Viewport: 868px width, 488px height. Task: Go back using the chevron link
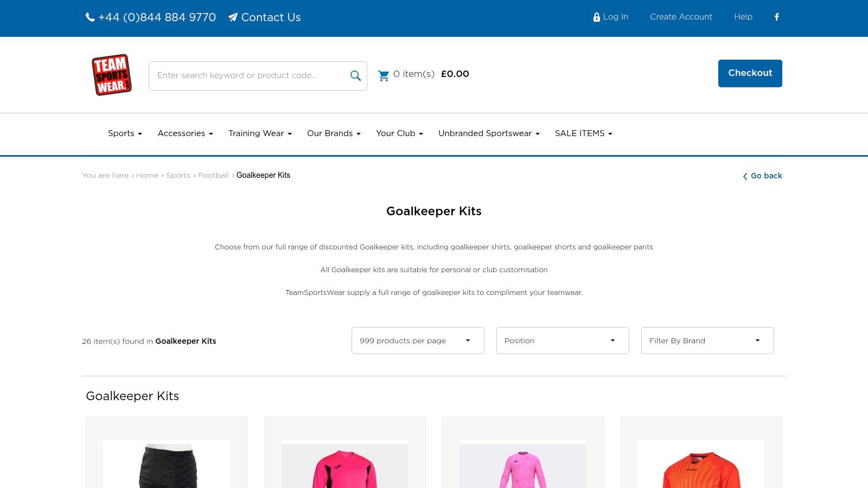[762, 176]
